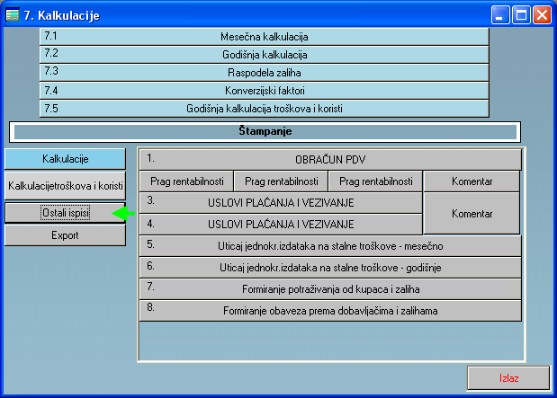The height and width of the screenshot is (398, 557).
Task: Click the tall Komentar button beside reports 3-4
Action: [x=471, y=213]
